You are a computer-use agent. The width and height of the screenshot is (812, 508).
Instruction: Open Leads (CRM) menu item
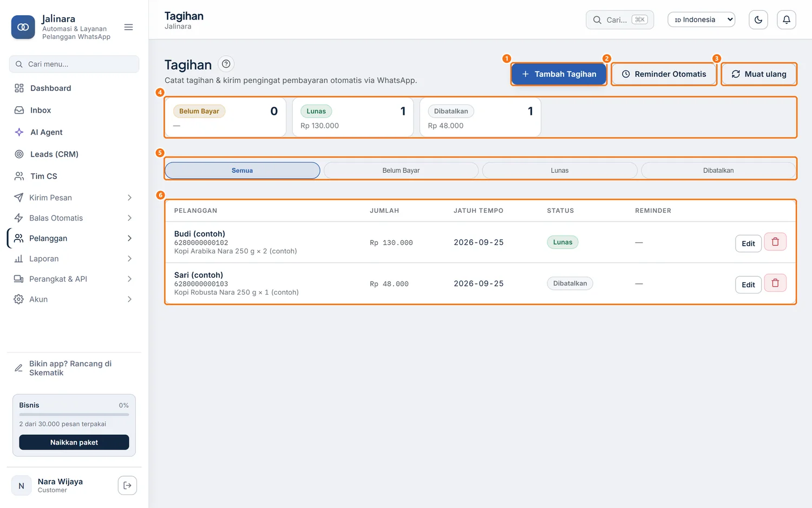click(74, 154)
